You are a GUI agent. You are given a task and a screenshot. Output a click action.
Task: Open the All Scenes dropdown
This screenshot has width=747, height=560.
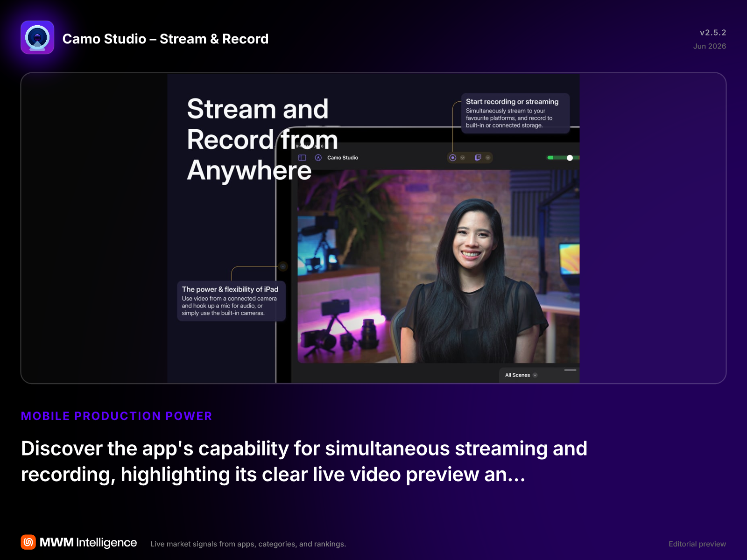[521, 375]
